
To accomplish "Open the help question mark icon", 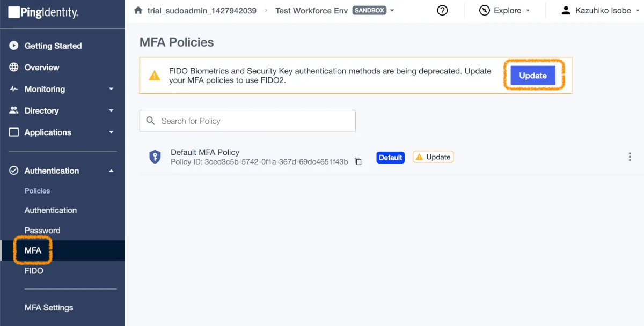I will [442, 11].
